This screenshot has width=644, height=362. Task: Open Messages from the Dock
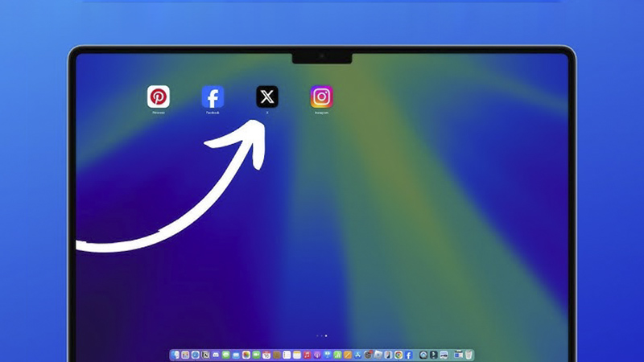click(x=226, y=355)
